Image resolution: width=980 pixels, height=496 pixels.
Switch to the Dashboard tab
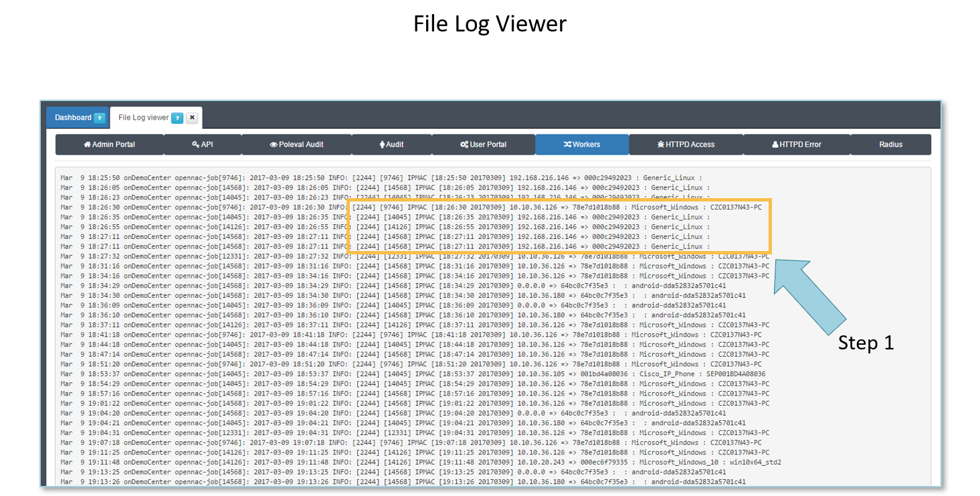[x=73, y=118]
